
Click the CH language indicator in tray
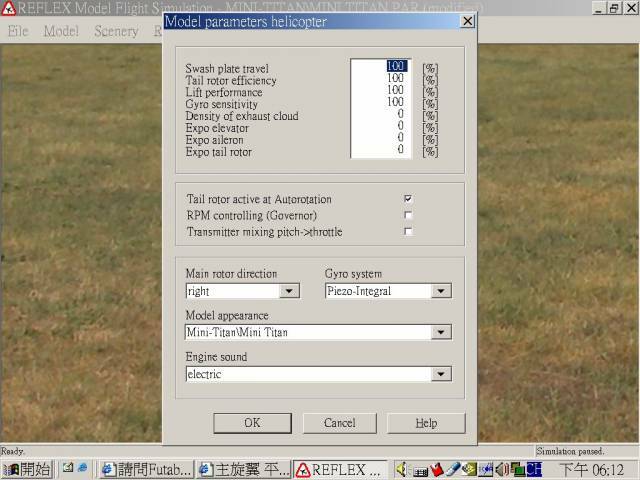pos(534,470)
